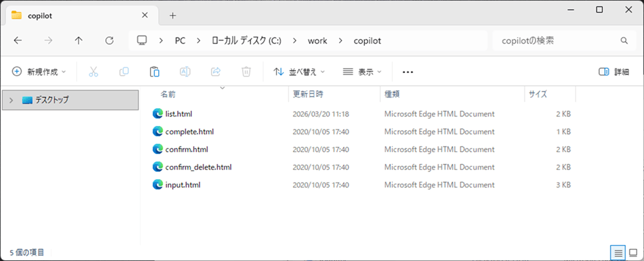Switch to details list view in status bar
Image resolution: width=644 pixels, height=261 pixels.
[618, 253]
